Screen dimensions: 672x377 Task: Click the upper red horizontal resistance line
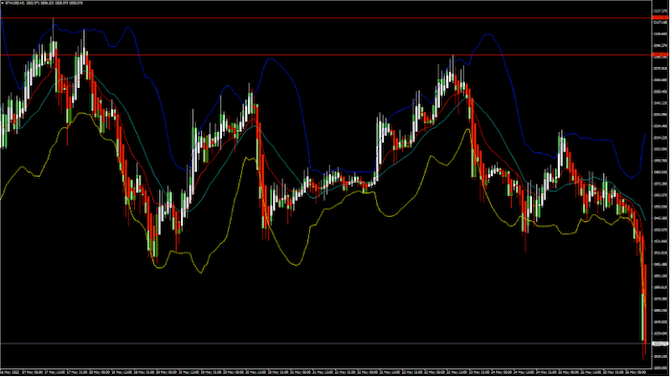(x=326, y=18)
